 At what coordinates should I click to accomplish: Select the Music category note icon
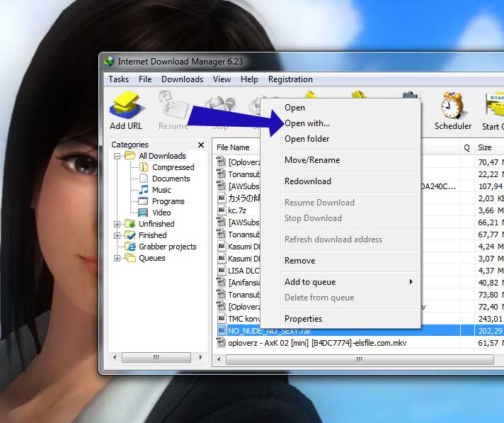click(144, 190)
